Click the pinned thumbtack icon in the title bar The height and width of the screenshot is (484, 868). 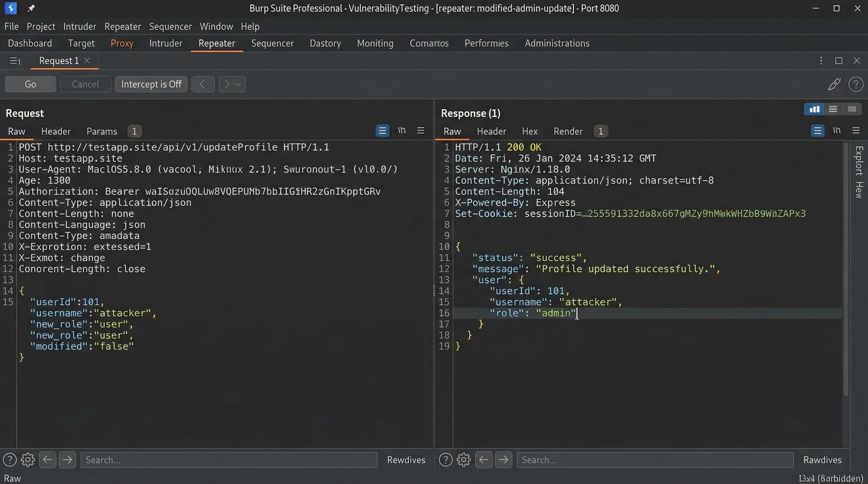[x=31, y=8]
